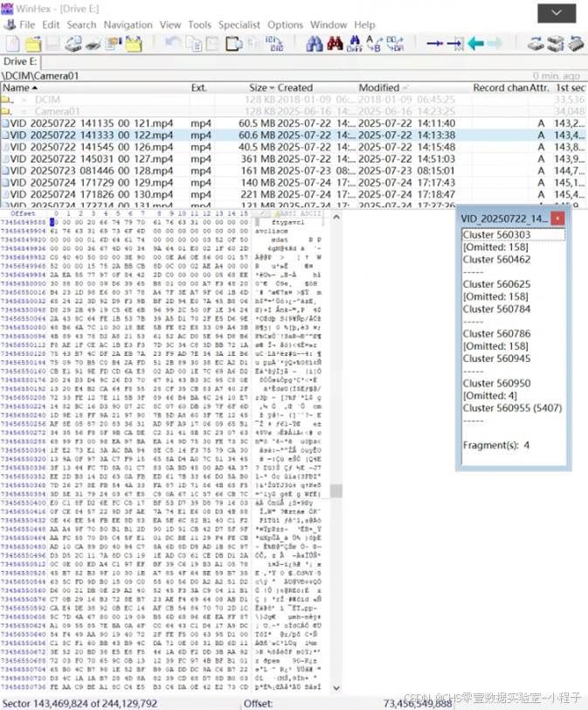The width and height of the screenshot is (588, 710).
Task: Open the Specialist menu
Action: (239, 24)
